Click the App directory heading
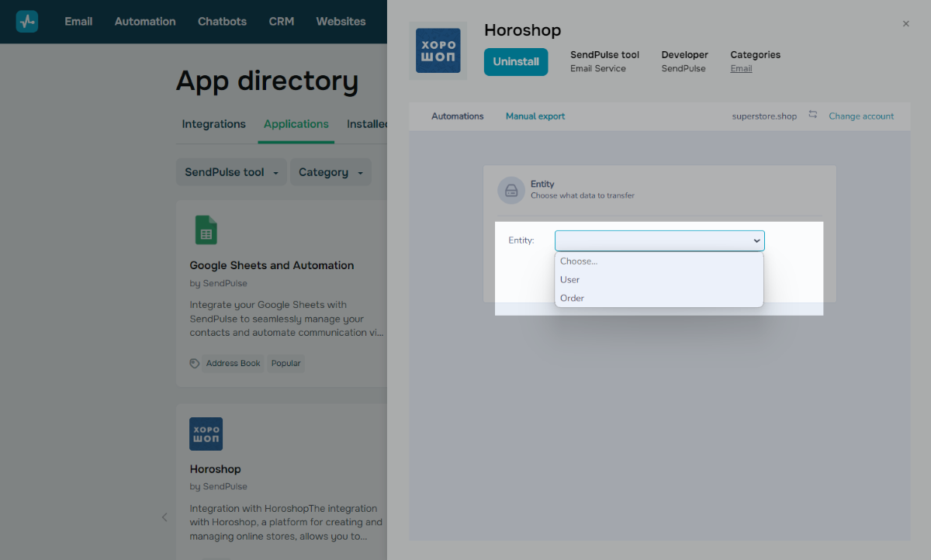 pyautogui.click(x=267, y=81)
